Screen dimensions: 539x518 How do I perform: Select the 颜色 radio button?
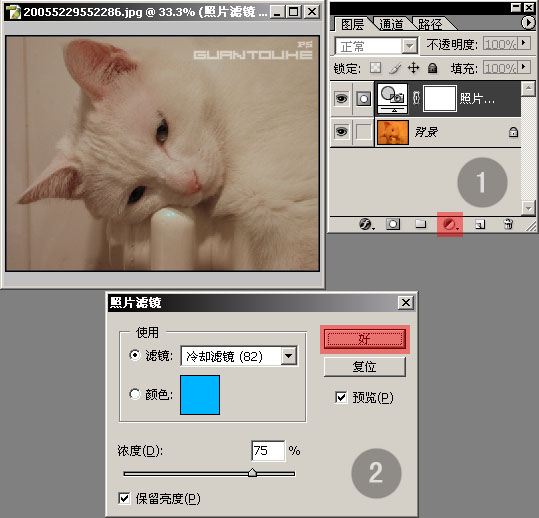[x=135, y=394]
